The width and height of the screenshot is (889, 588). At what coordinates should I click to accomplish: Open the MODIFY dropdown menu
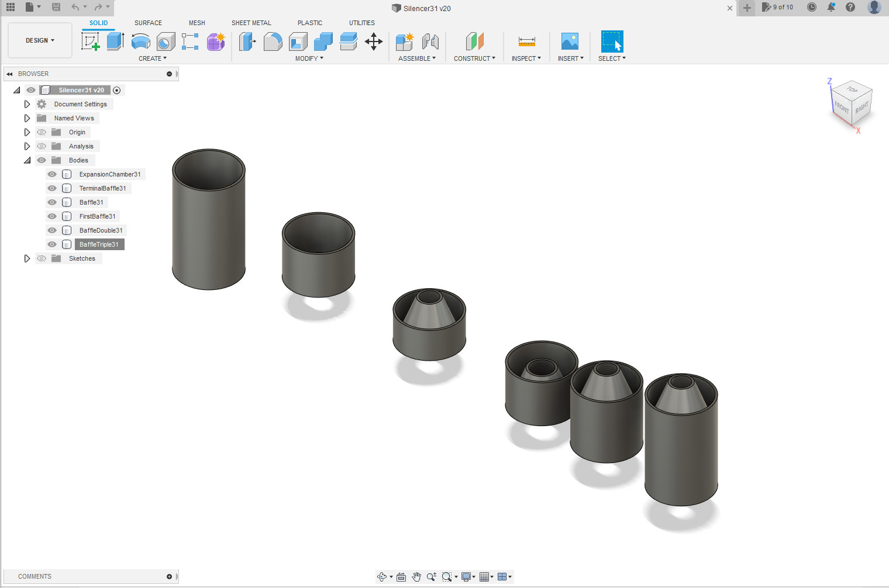tap(309, 58)
